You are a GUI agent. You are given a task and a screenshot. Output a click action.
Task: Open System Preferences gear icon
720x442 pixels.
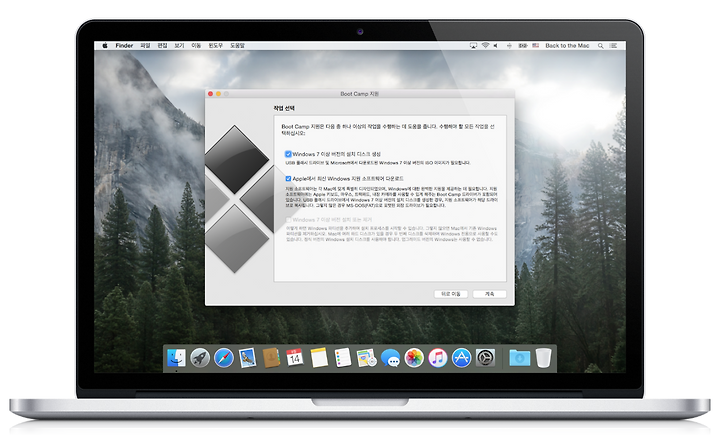(x=485, y=358)
